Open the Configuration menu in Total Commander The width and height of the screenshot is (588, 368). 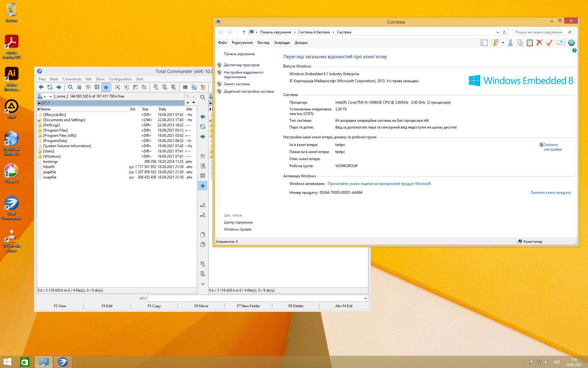120,79
